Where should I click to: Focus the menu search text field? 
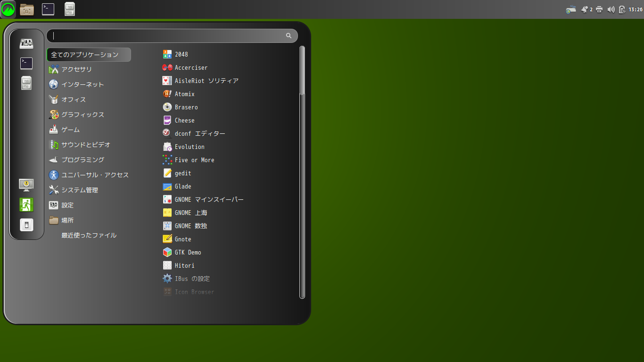[172, 36]
